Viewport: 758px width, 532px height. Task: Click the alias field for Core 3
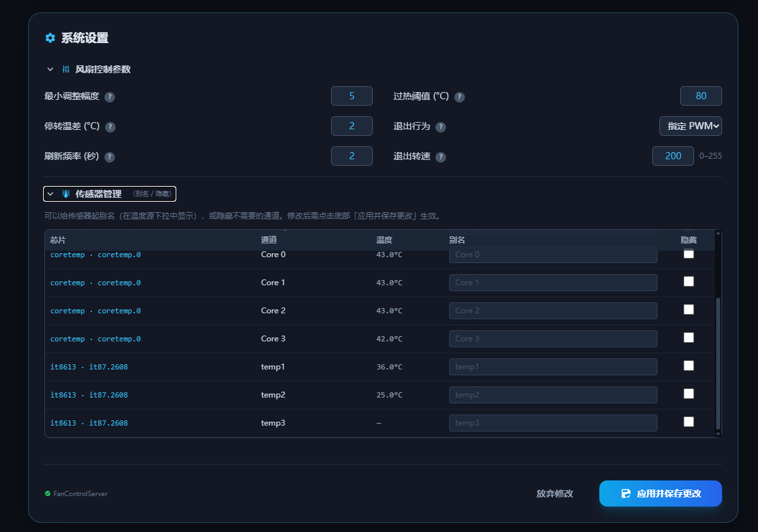553,339
